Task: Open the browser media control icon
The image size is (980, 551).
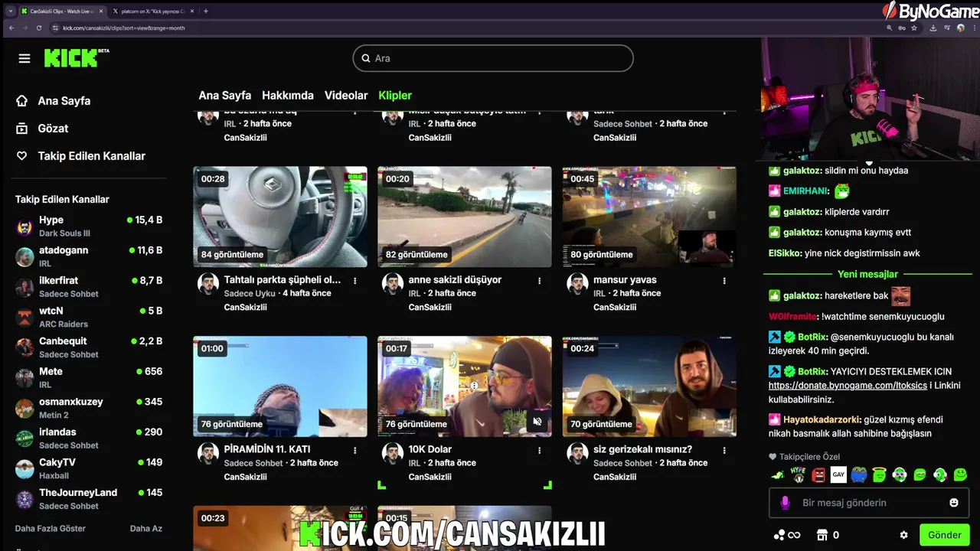Action: tap(947, 28)
